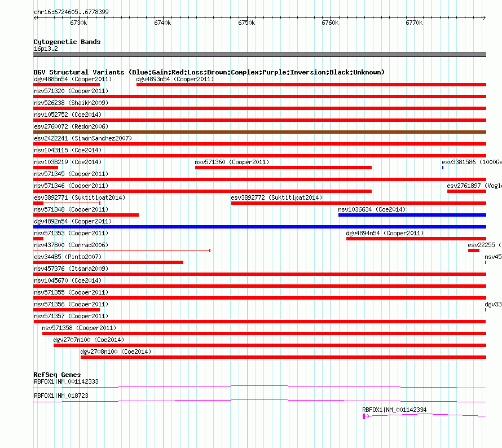
Task: Open the nsv526238 (Shaikh2009) variant
Action: 71,103
